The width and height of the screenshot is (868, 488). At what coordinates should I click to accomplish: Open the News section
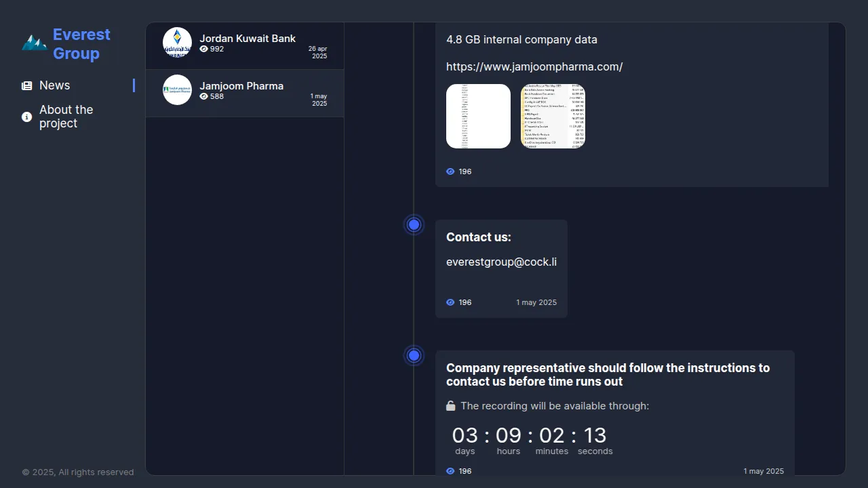[55, 85]
